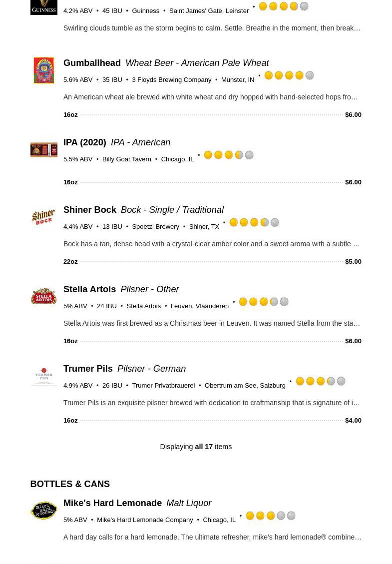
Task: Open the Gumballhead label thumbnail
Action: pos(43,70)
